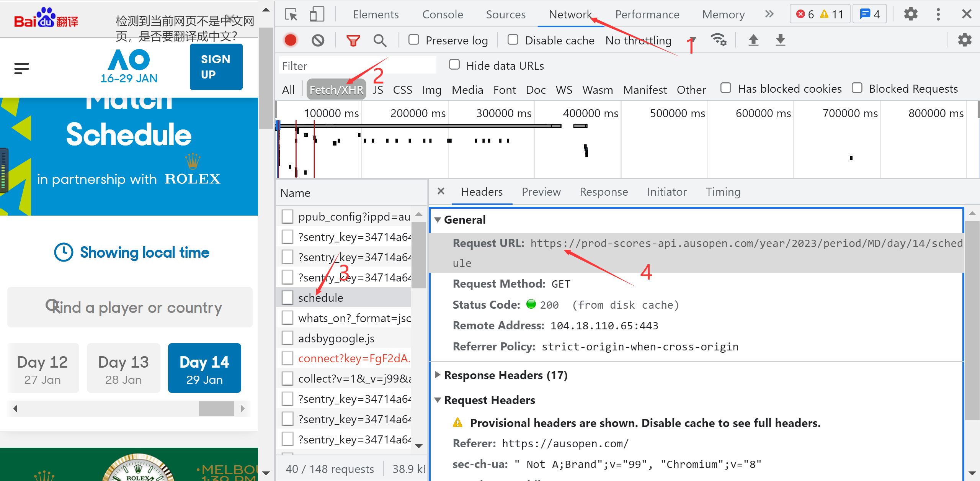Check the Disable cache option
This screenshot has height=481, width=980.
(x=513, y=40)
